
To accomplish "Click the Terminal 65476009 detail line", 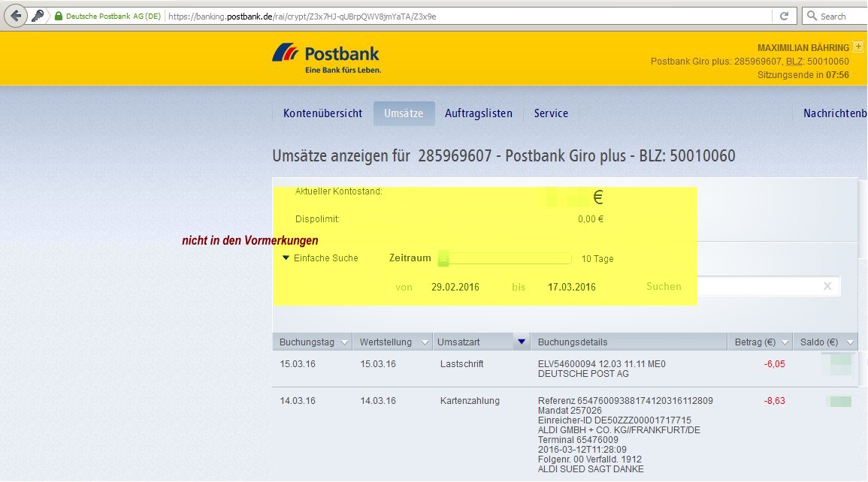I will [578, 440].
